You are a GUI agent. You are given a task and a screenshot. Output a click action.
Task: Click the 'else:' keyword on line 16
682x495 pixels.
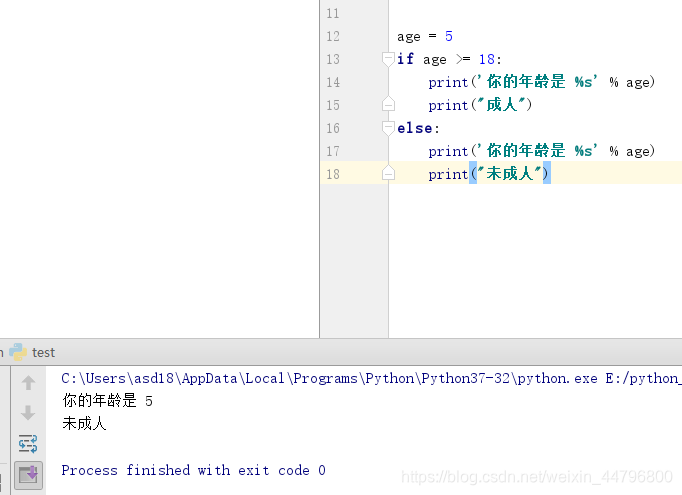point(418,128)
